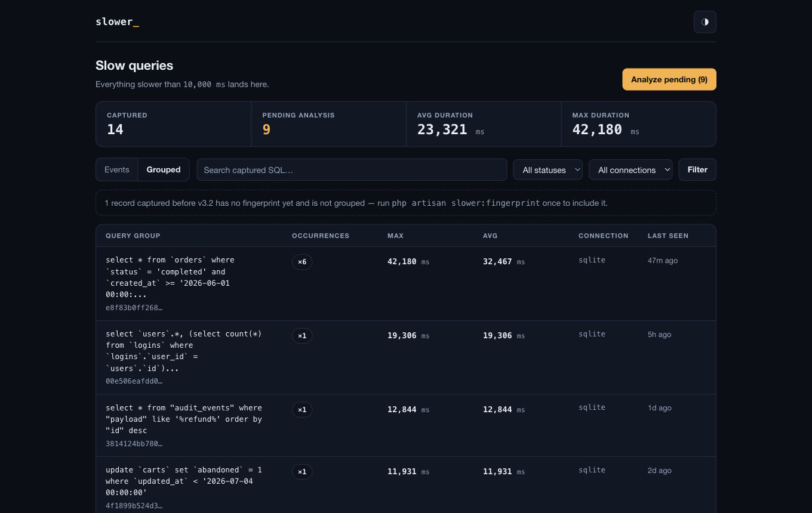Image resolution: width=812 pixels, height=513 pixels.
Task: Click the 1d ago last seen value
Action: tap(660, 408)
